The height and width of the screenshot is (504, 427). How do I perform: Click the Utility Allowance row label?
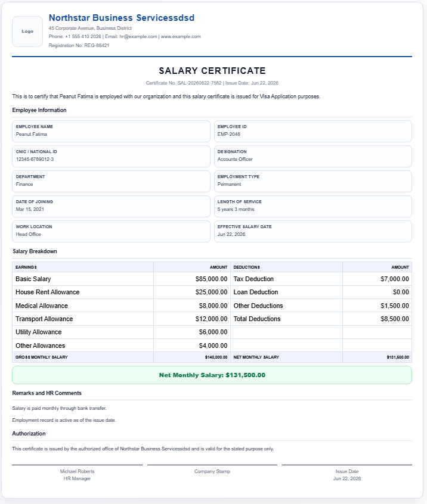38,332
